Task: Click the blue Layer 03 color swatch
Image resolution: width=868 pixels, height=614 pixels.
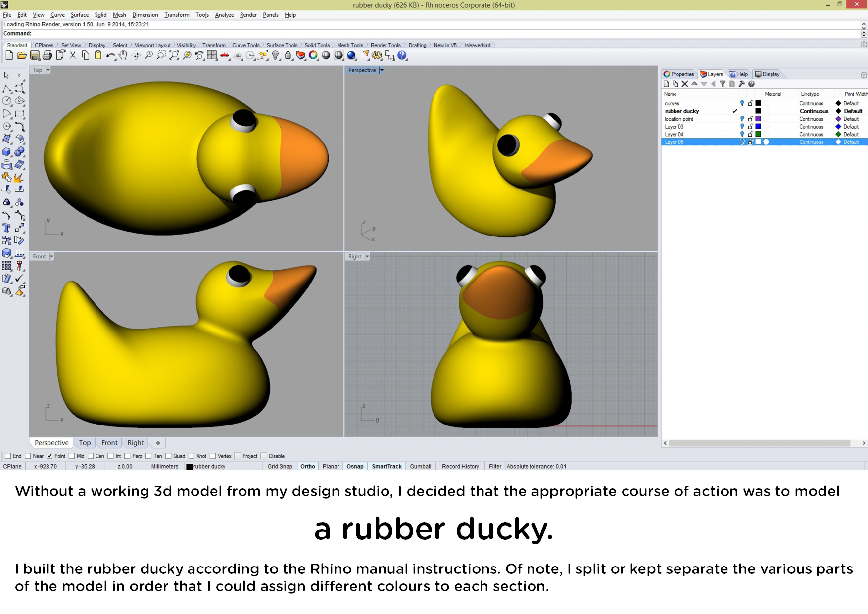Action: [x=758, y=127]
